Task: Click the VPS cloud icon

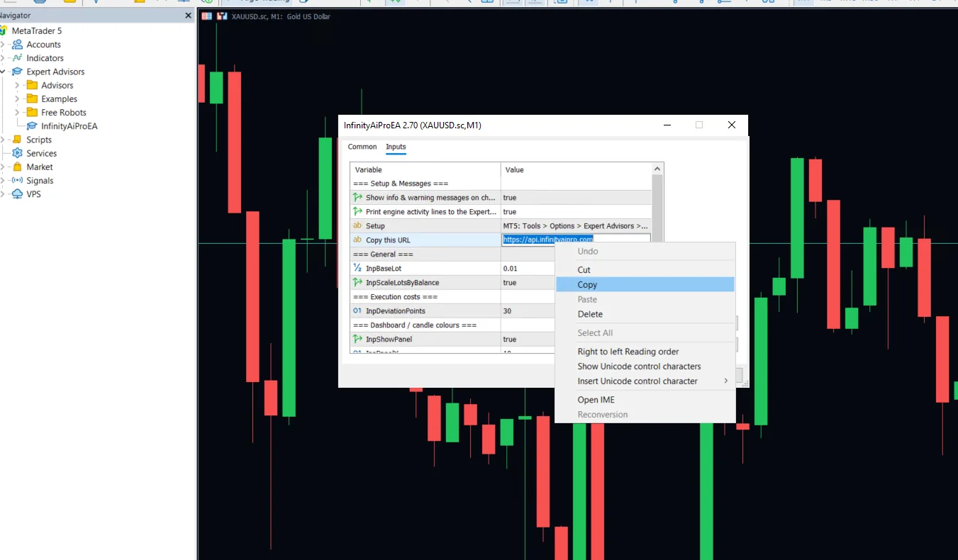Action: pyautogui.click(x=18, y=194)
